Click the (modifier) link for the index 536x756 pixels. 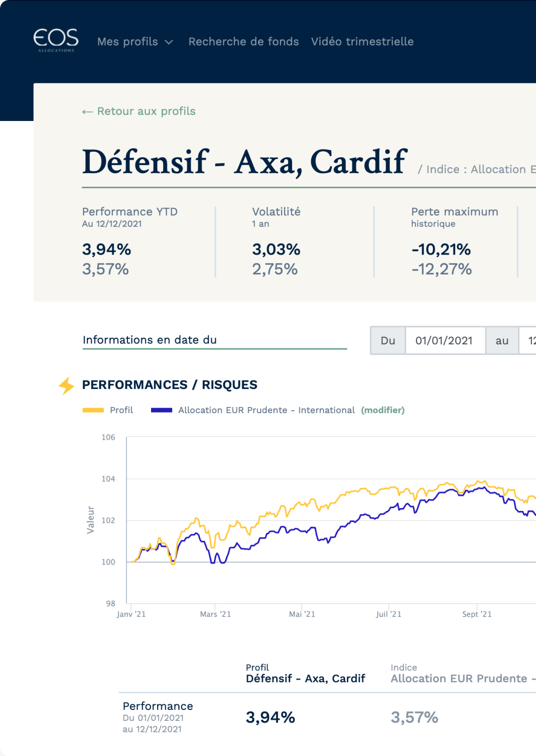[382, 410]
